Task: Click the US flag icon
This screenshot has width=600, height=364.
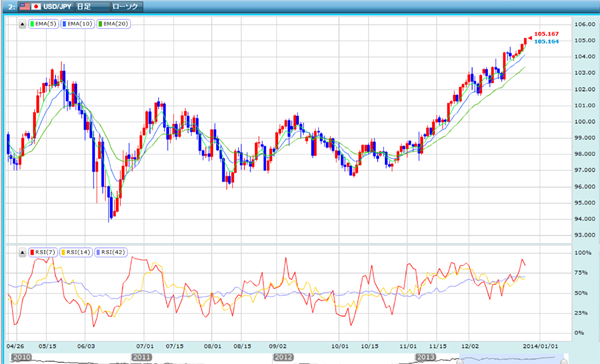Action: coord(24,7)
